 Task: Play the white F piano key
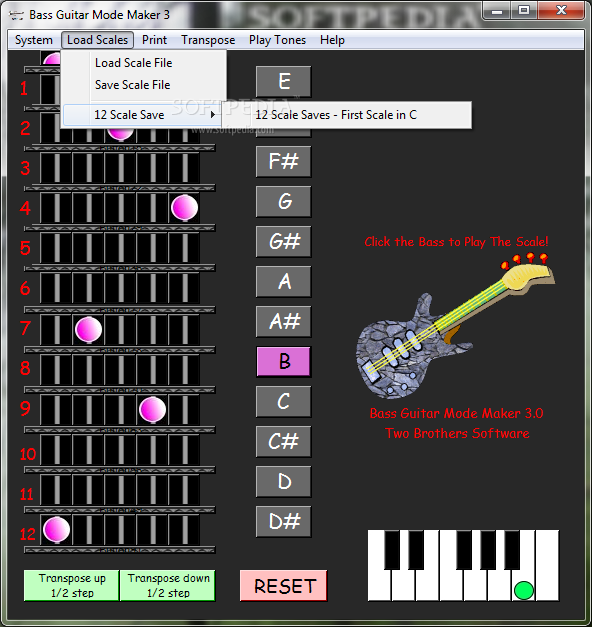[x=452, y=586]
